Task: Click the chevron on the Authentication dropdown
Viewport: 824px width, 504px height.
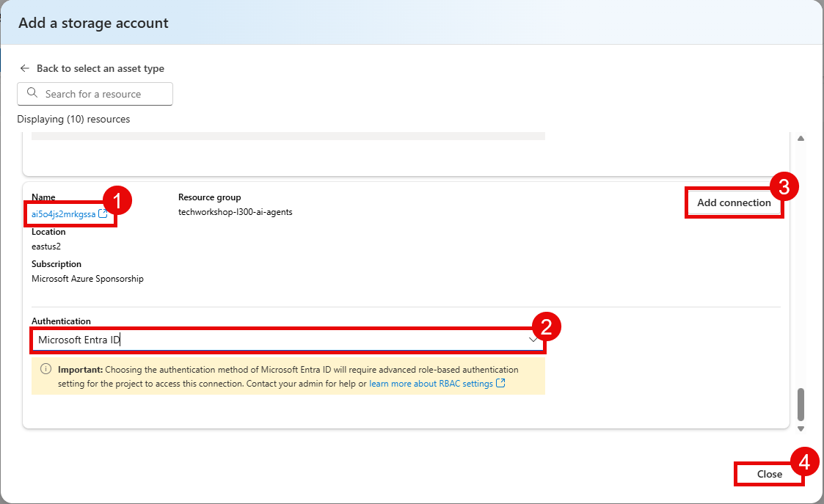Action: (x=533, y=339)
